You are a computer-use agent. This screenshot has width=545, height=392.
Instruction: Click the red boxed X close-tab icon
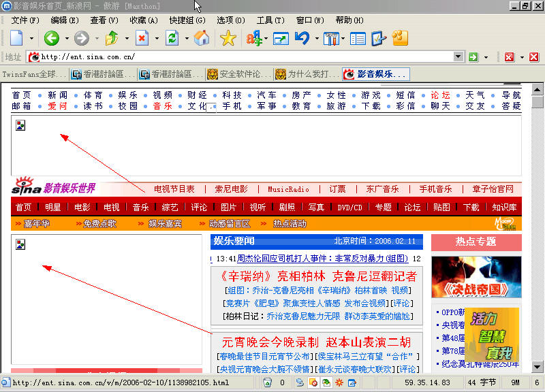click(509, 57)
